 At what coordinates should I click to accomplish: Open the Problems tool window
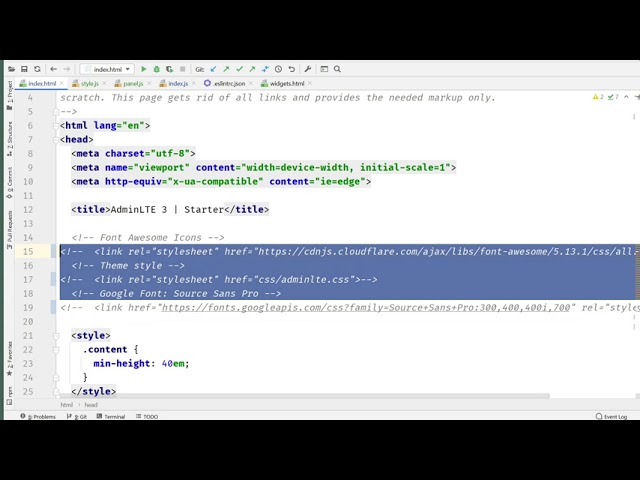click(x=38, y=416)
